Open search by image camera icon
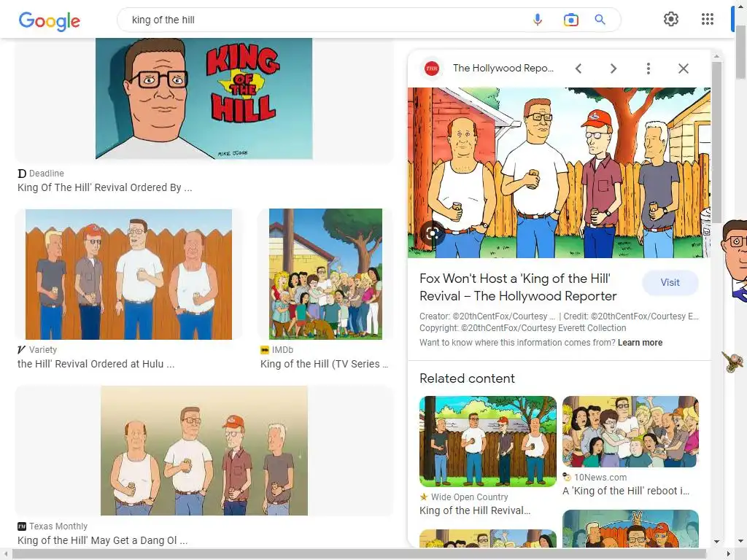This screenshot has width=747, height=560. 570,20
